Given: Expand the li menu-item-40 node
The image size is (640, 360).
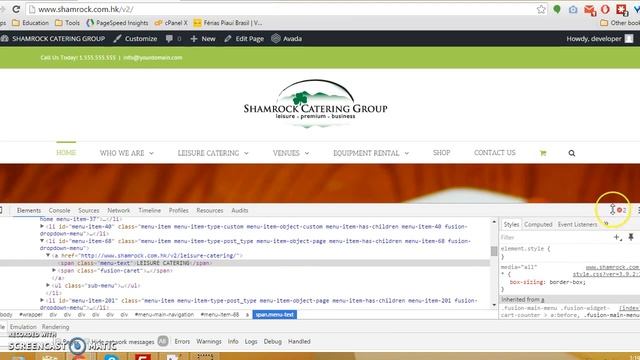Looking at the screenshot, I should [42, 226].
